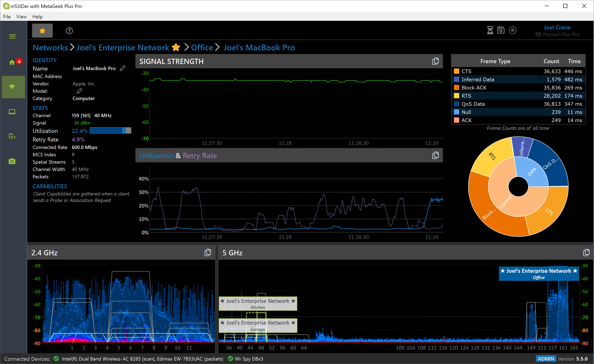
Task: Click the -36 dBm signal value
Action: (81, 123)
